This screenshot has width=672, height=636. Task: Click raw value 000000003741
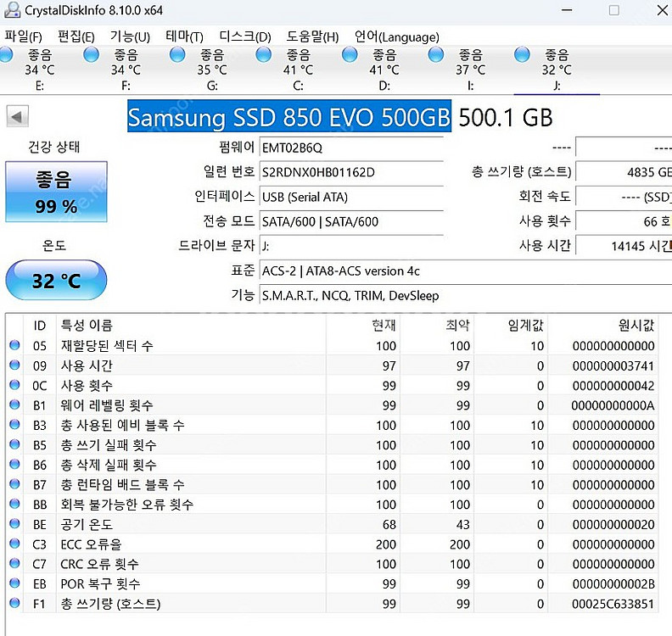click(613, 365)
